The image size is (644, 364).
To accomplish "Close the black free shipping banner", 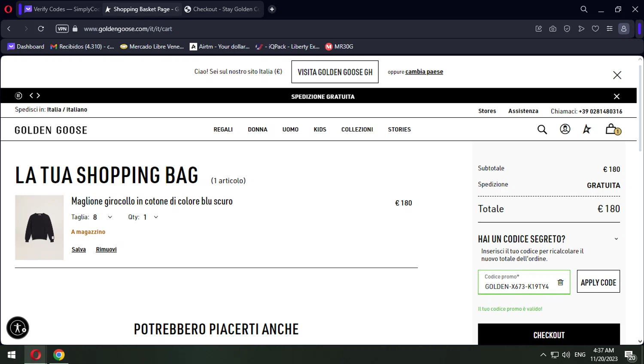I will pyautogui.click(x=617, y=96).
